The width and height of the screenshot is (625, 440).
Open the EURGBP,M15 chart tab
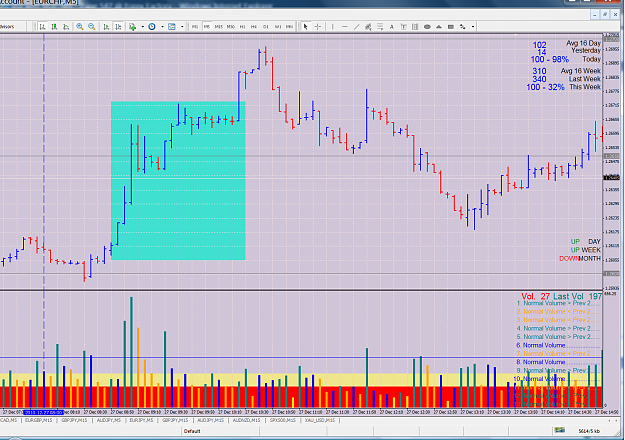(38, 420)
